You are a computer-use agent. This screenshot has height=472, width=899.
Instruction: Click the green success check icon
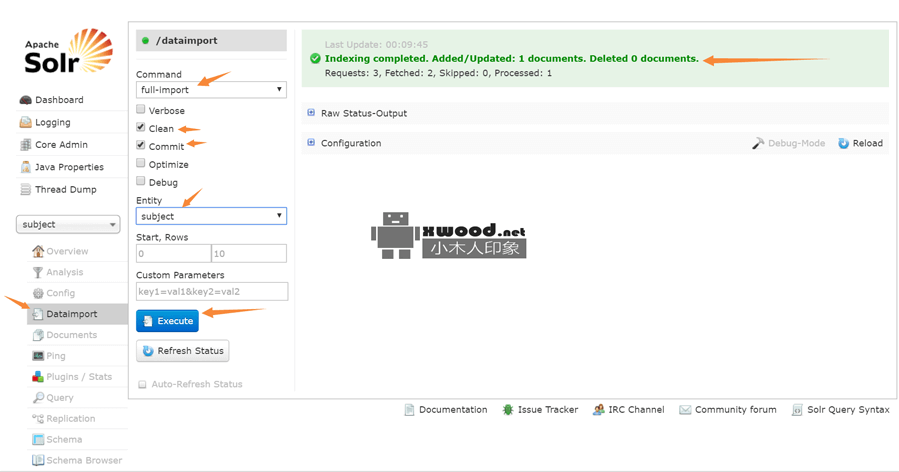coord(315,58)
